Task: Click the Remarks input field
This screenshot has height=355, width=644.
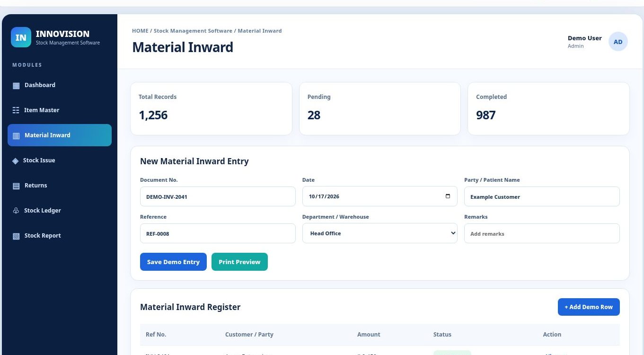Action: [542, 233]
